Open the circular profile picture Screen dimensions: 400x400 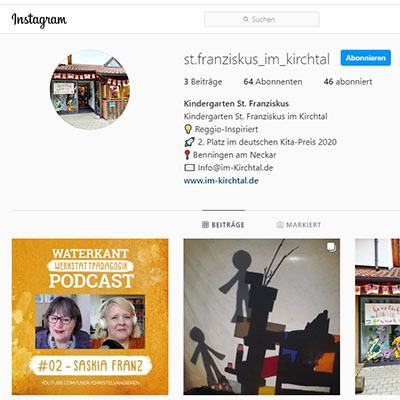[90, 90]
